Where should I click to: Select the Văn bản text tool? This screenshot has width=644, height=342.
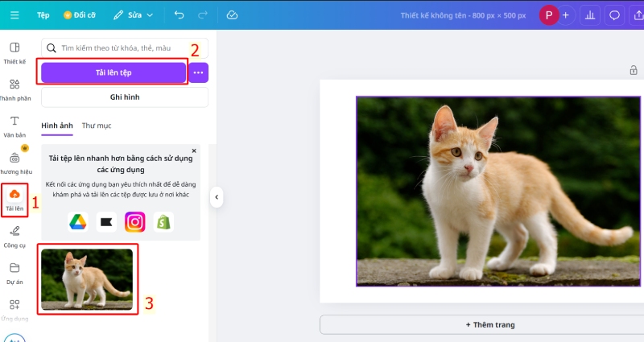pyautogui.click(x=14, y=126)
